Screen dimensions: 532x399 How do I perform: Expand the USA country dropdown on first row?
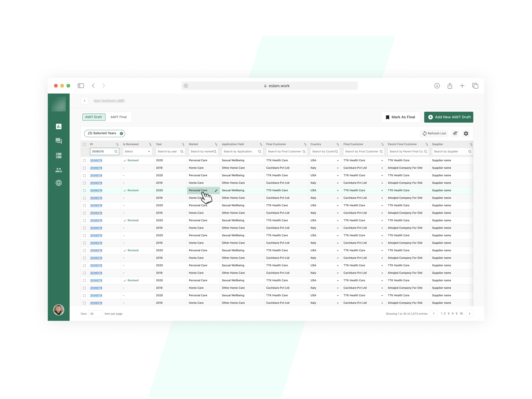338,160
